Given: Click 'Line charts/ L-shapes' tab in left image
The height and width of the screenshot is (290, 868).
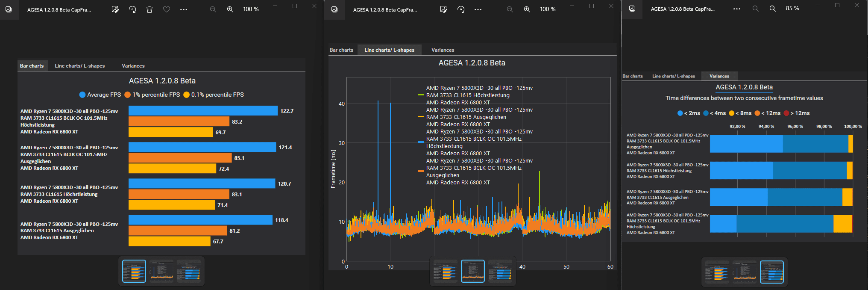Looking at the screenshot, I should click(80, 66).
